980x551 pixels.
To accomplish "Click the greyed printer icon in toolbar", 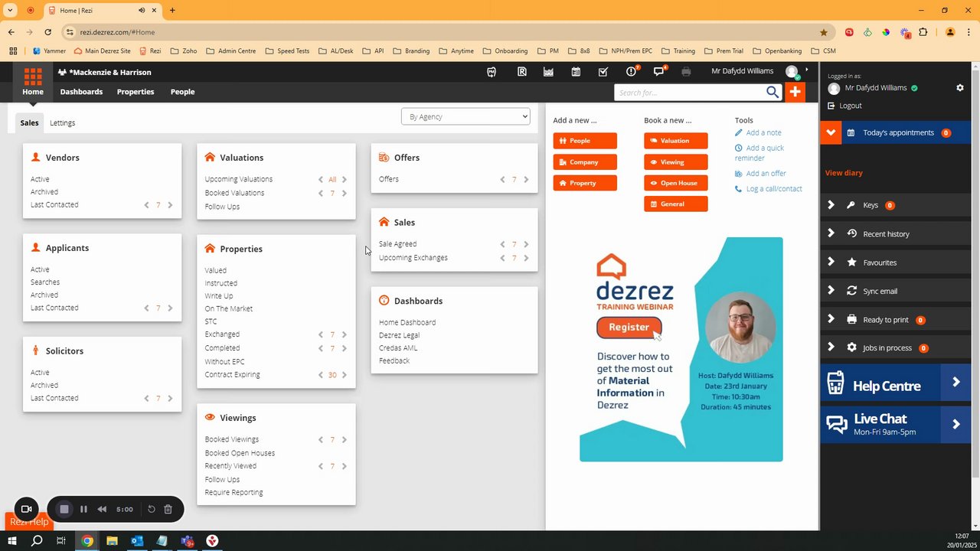I will [x=686, y=72].
